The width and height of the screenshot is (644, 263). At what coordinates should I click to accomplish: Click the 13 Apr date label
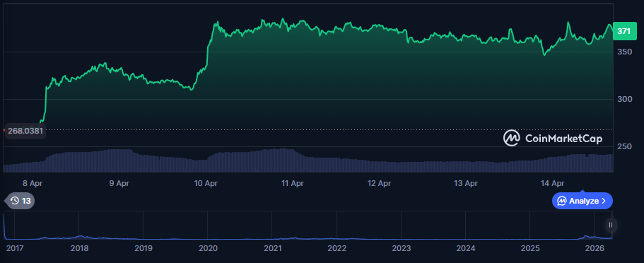tap(466, 184)
